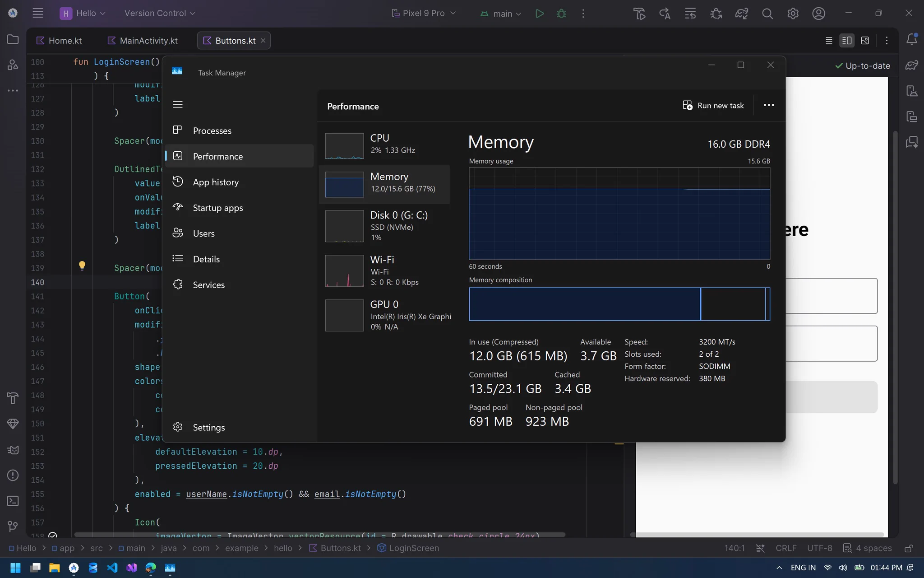Select Wi-Fi performance graph thumbnail
This screenshot has height=578, width=924.
click(344, 271)
